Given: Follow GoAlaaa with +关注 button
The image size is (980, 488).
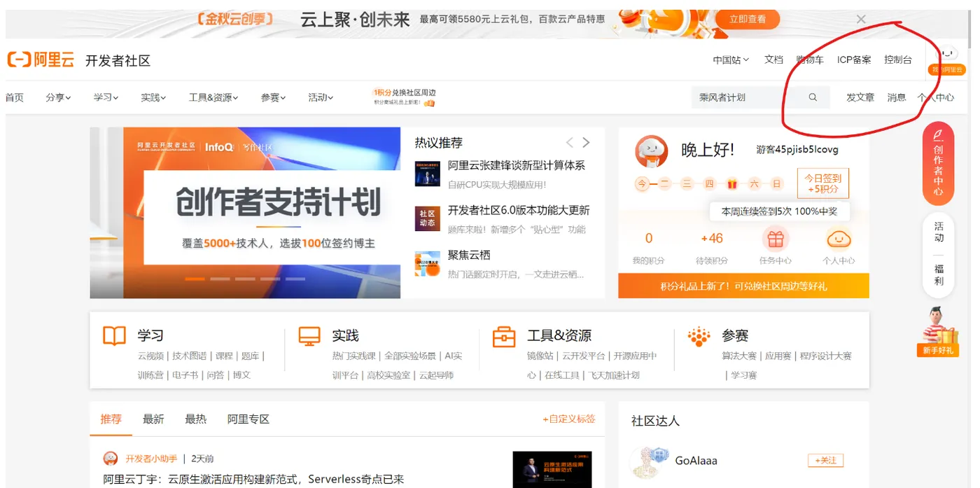Looking at the screenshot, I should pyautogui.click(x=825, y=460).
